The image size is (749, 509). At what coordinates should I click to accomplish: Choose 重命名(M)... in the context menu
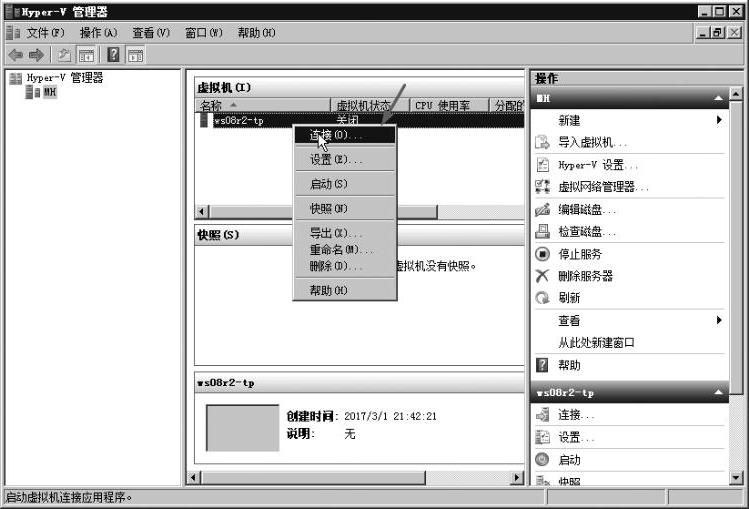point(344,249)
